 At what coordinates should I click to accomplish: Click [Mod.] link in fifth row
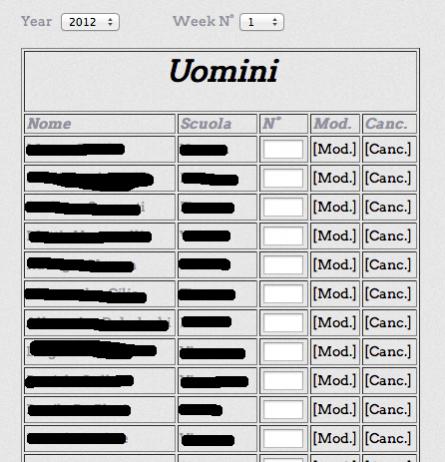[x=335, y=265]
